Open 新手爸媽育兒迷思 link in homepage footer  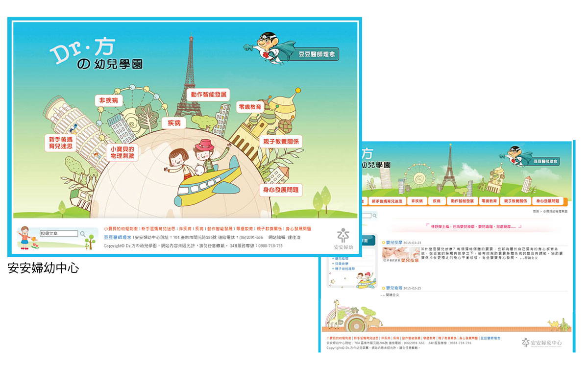(159, 229)
